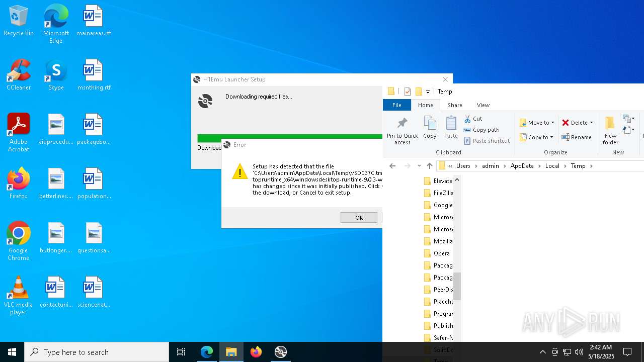Open VLC media player desktop shortcut
This screenshot has width=644, height=362.
pyautogui.click(x=19, y=296)
